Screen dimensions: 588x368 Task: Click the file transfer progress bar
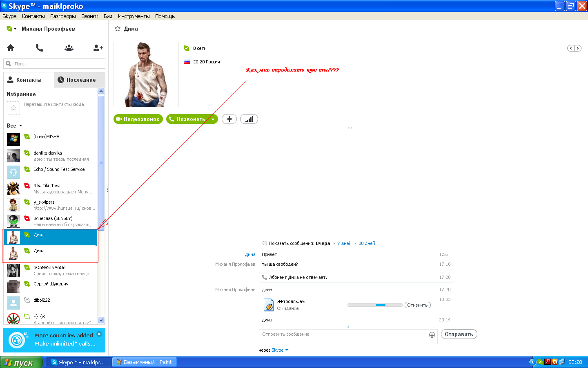point(375,305)
